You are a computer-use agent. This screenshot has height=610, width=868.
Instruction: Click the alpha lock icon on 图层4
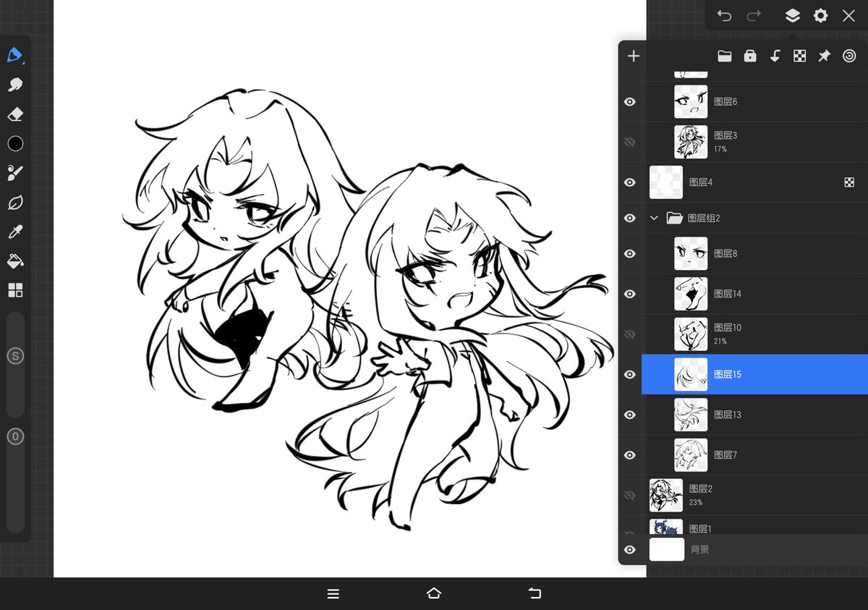[x=849, y=182]
